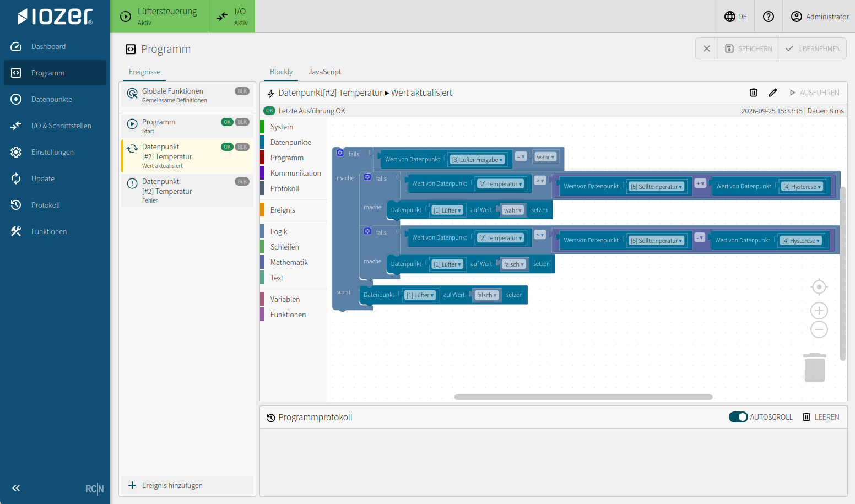Zoom out the Blockly workspace
The height and width of the screenshot is (504, 855).
[x=819, y=329]
